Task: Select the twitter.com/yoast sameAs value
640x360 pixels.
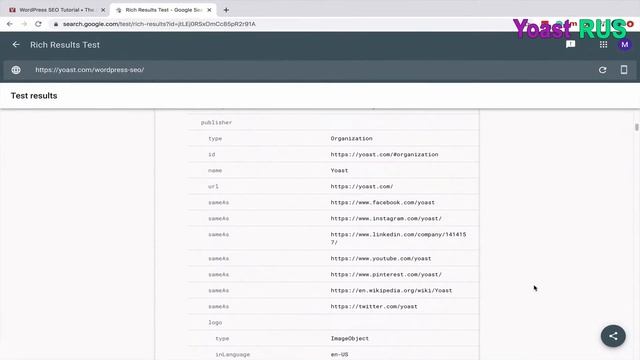Action: 374,306
